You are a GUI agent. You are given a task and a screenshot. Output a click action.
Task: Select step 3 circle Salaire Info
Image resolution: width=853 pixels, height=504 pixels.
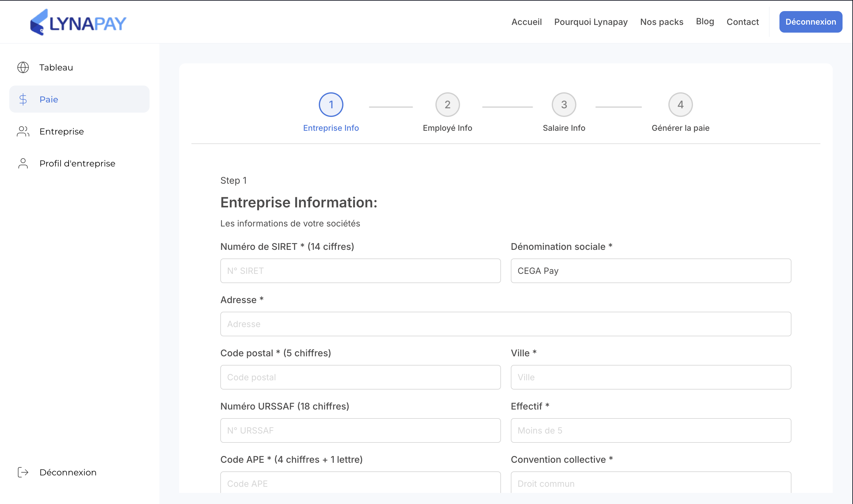[x=564, y=105]
